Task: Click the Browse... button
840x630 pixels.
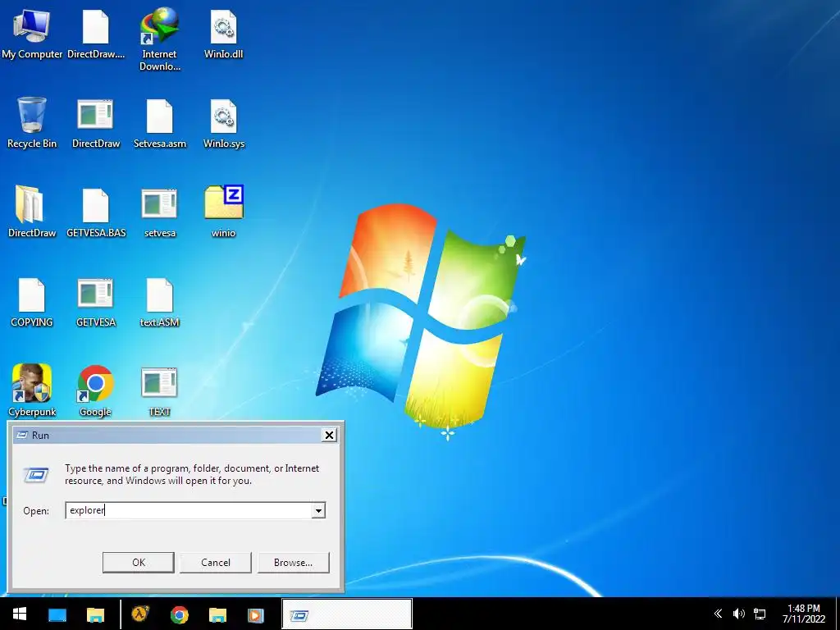Action: (293, 563)
